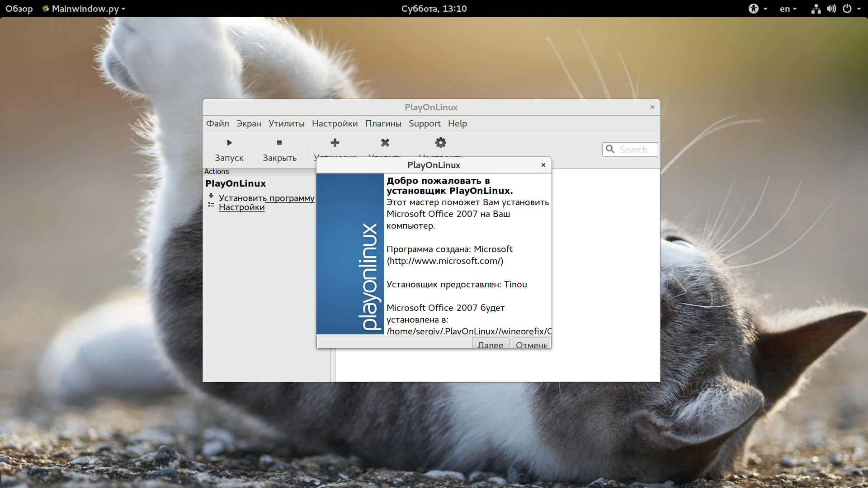Click the plus Install toolbar icon
Viewport: 868px width, 488px height.
point(335,143)
